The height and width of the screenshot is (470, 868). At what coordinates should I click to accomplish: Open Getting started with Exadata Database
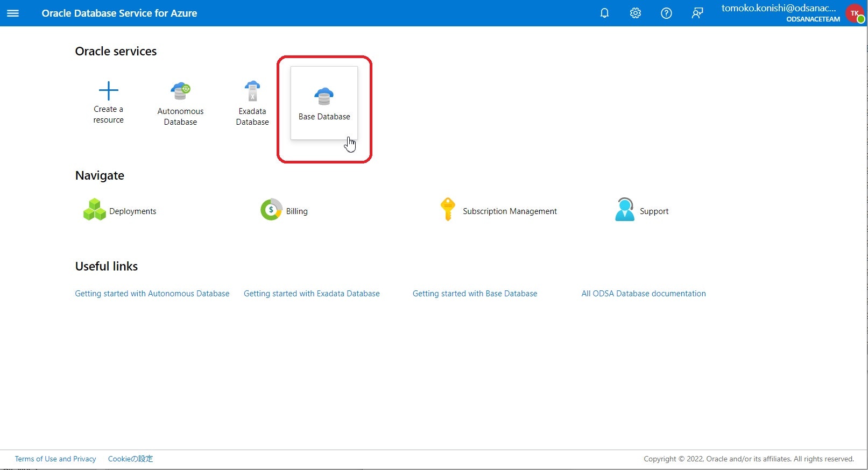312,294
